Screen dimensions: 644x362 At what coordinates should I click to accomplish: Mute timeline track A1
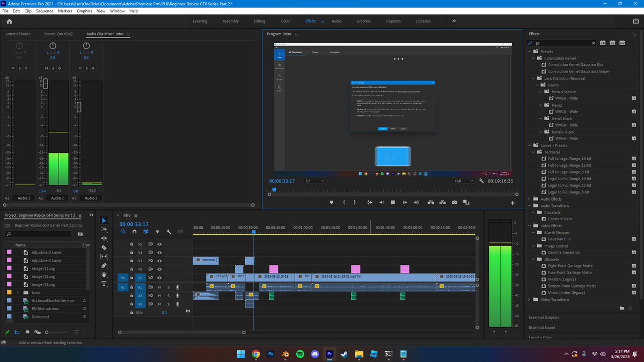tap(159, 287)
